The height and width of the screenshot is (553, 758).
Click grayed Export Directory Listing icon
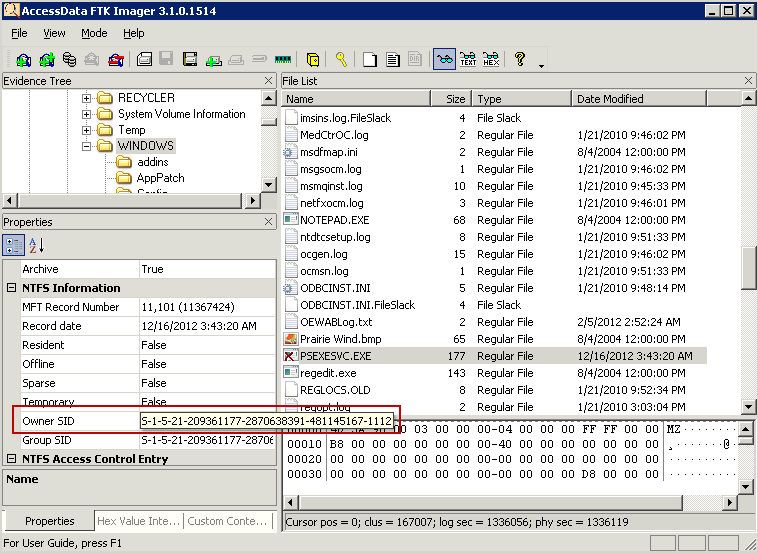tap(415, 59)
